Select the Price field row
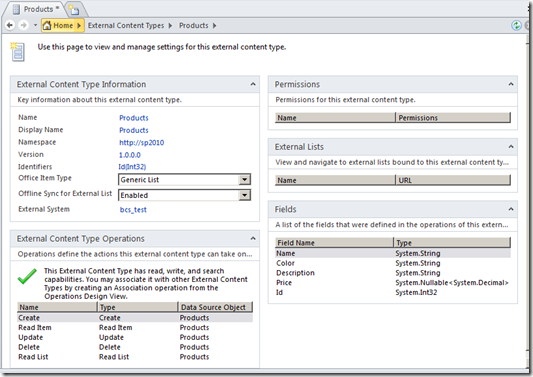 click(393, 283)
